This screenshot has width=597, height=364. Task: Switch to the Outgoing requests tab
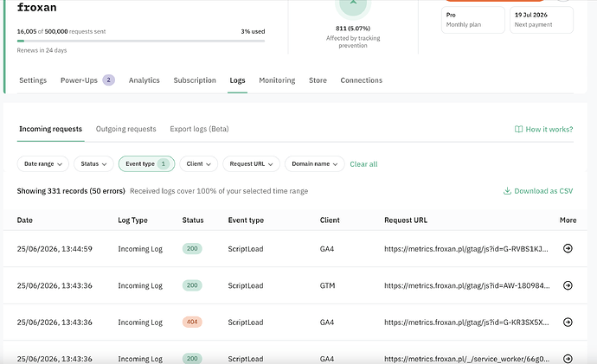pos(126,129)
